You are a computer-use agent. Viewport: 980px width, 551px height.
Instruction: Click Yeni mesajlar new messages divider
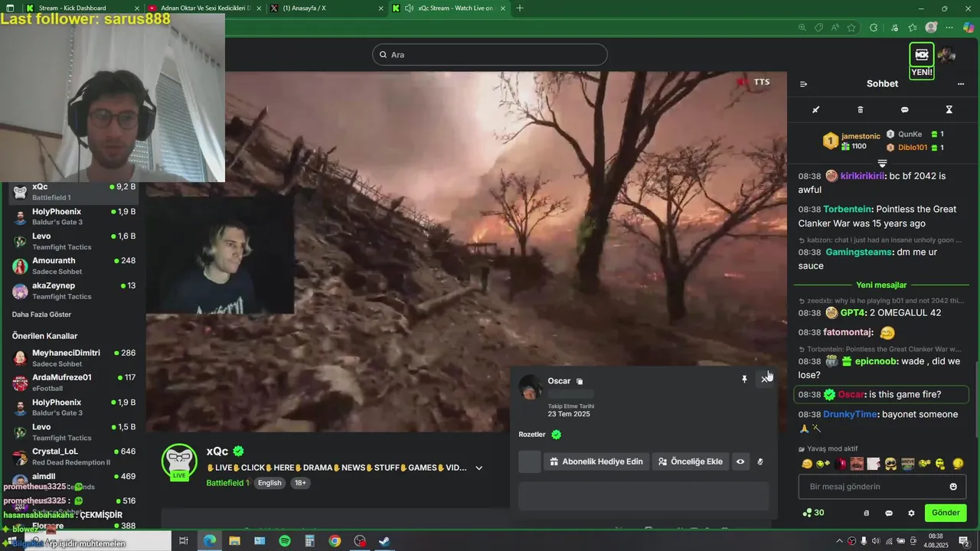tap(882, 285)
